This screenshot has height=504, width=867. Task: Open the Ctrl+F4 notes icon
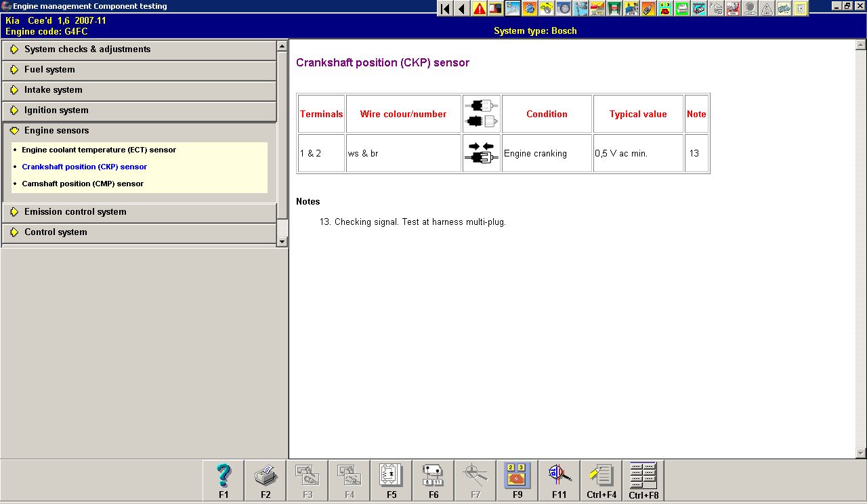pyautogui.click(x=601, y=480)
